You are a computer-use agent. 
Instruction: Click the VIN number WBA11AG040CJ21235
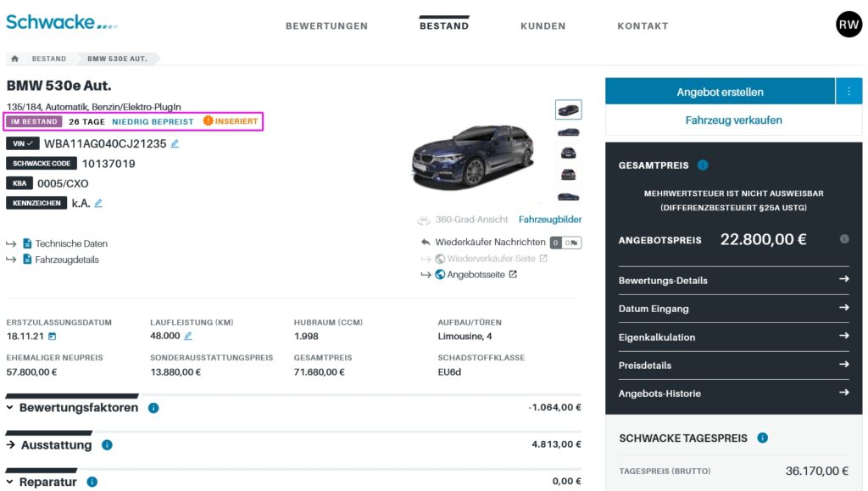point(105,144)
